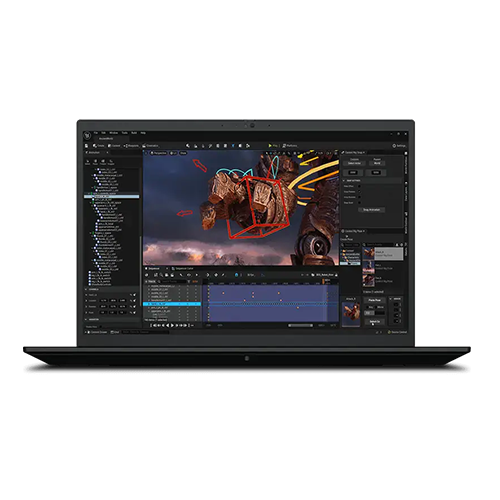Select the highlighted first pose thumbnail

click(368, 253)
